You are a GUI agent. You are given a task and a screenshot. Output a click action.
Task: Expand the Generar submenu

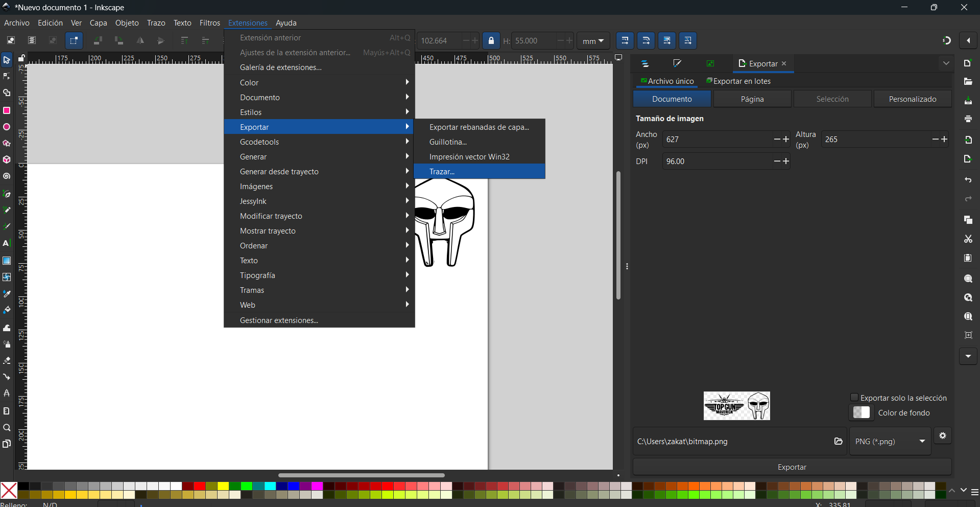[x=319, y=157]
